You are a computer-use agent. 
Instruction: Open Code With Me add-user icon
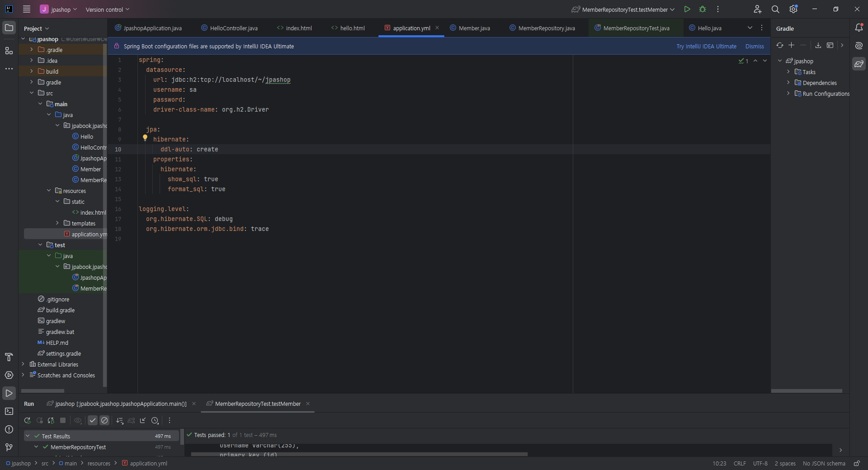click(x=758, y=9)
